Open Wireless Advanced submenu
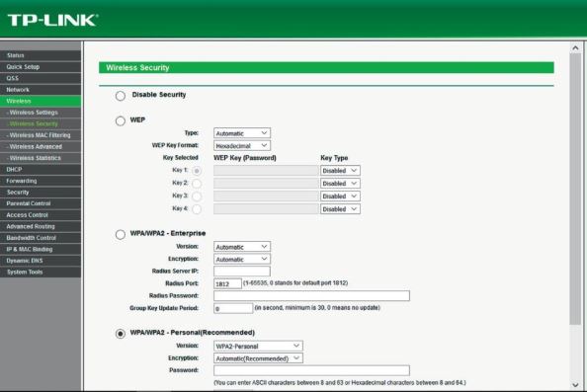The image size is (587, 392). [x=41, y=146]
